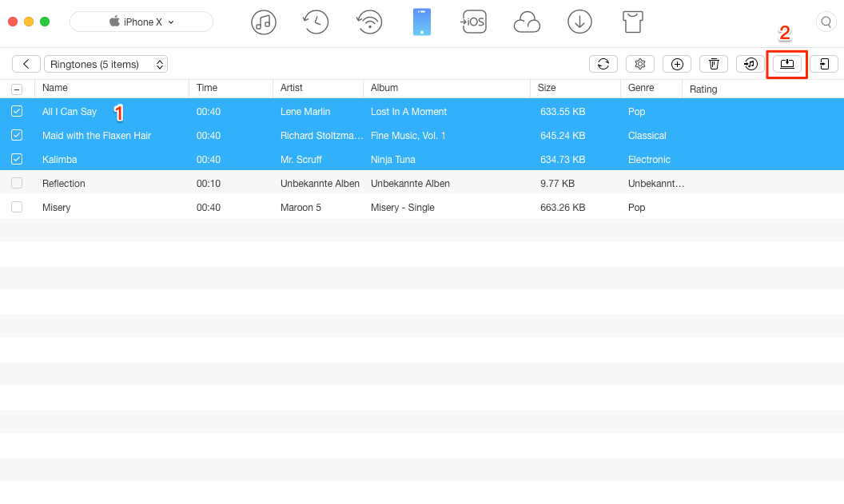This screenshot has width=844, height=504.
Task: Click genre Classical
Action: pos(647,136)
